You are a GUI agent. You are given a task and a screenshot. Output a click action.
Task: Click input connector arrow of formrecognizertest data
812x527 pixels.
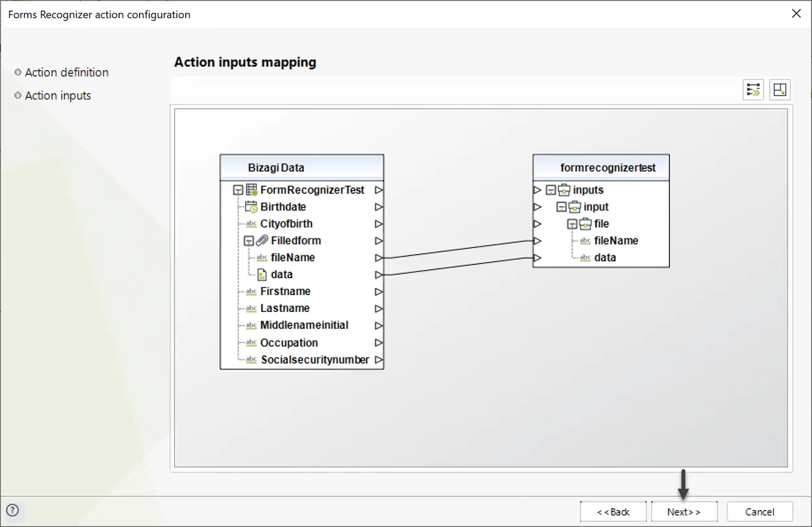tap(537, 257)
